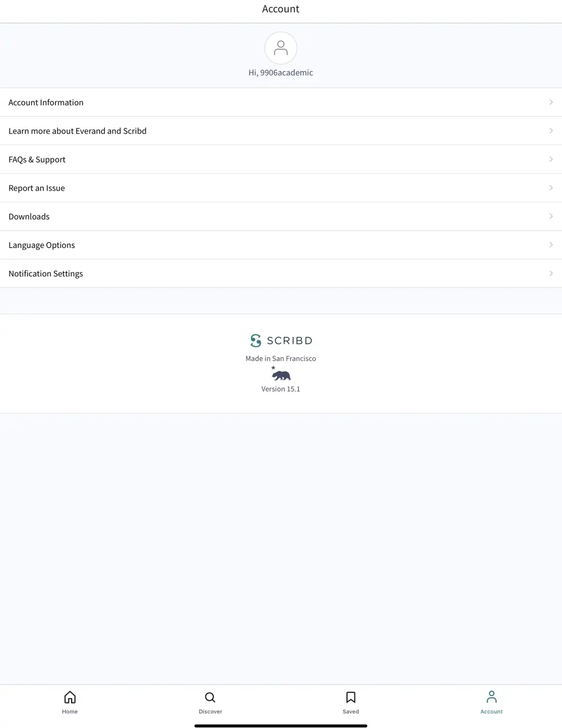Image resolution: width=562 pixels, height=728 pixels.
Task: Tap the California bear icon
Action: click(x=280, y=374)
